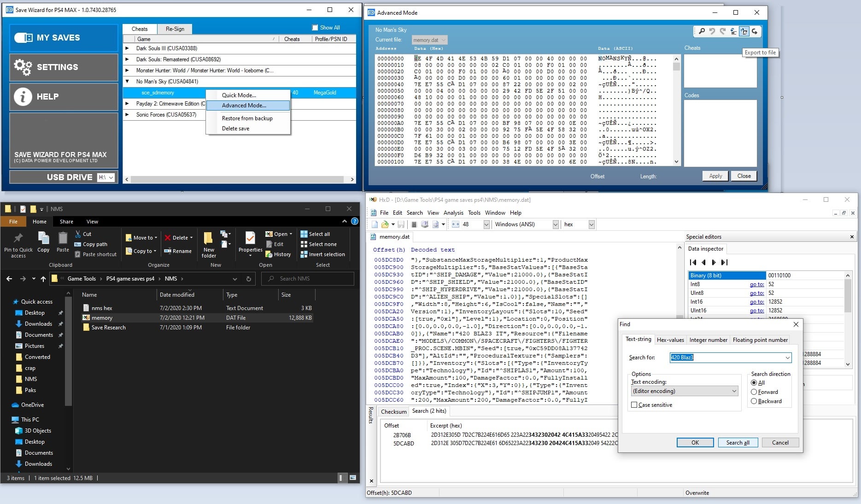Click Search all button in Find dialog
Viewport: 861px width, 504px height.
click(x=738, y=443)
